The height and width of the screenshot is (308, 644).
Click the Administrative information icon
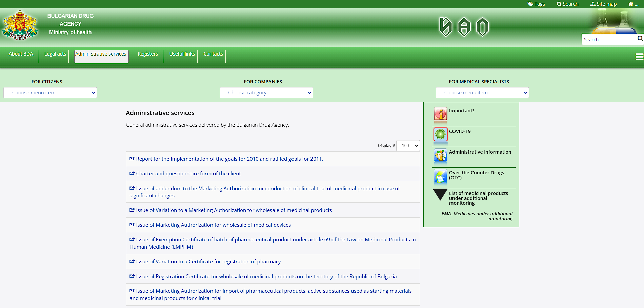[x=440, y=155]
